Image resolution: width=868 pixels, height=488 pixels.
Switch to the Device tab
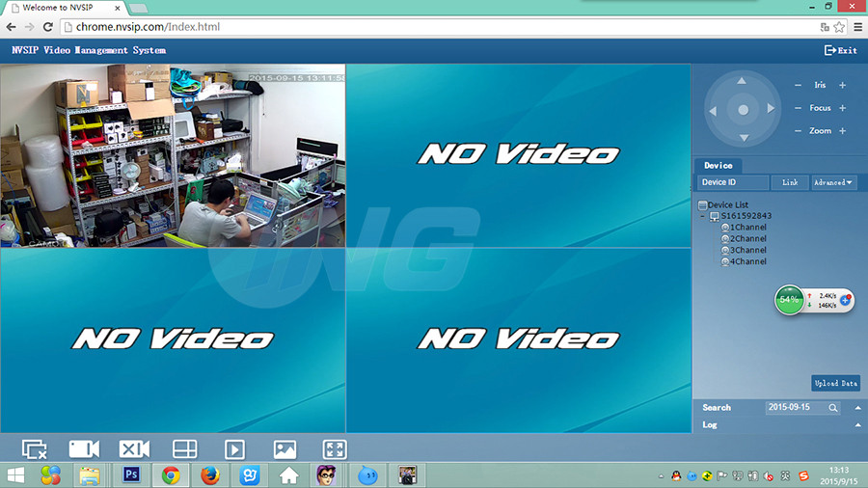(x=719, y=166)
